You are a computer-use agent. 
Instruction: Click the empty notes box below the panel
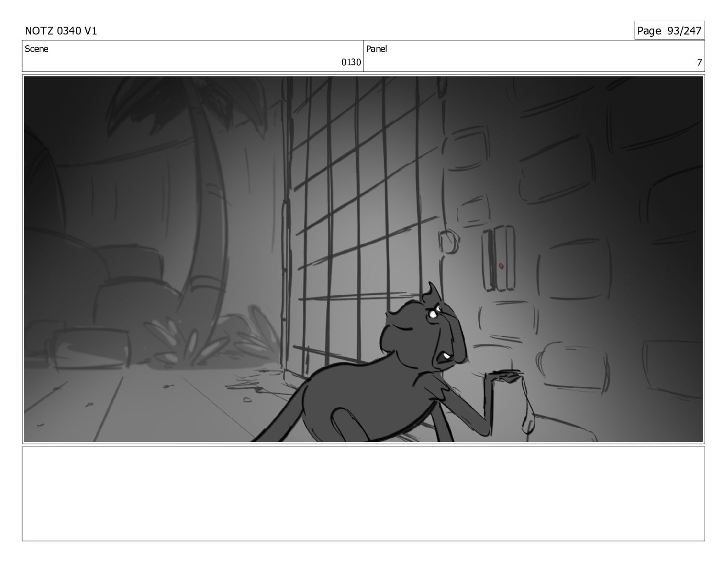click(363, 494)
